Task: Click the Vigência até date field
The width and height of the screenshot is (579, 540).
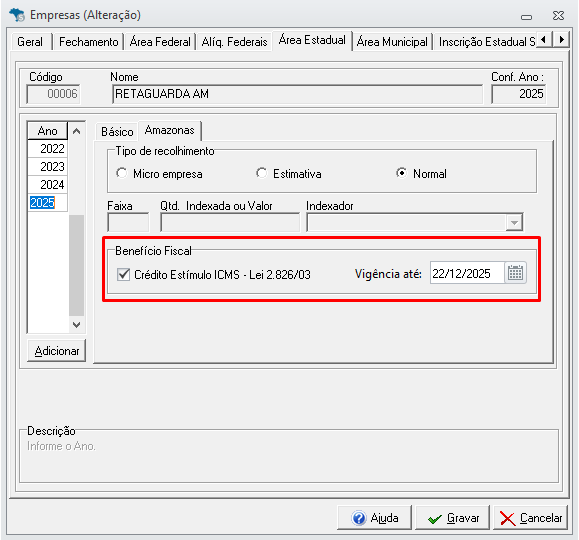Action: click(x=467, y=273)
